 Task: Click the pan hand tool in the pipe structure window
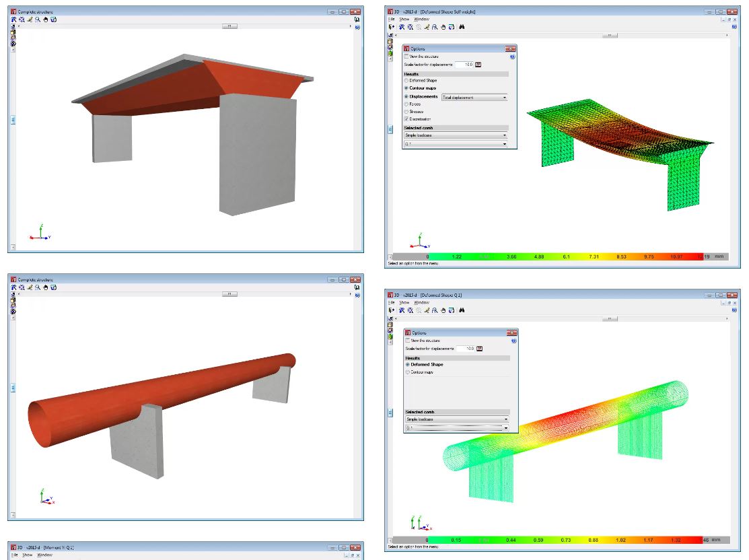(x=45, y=287)
